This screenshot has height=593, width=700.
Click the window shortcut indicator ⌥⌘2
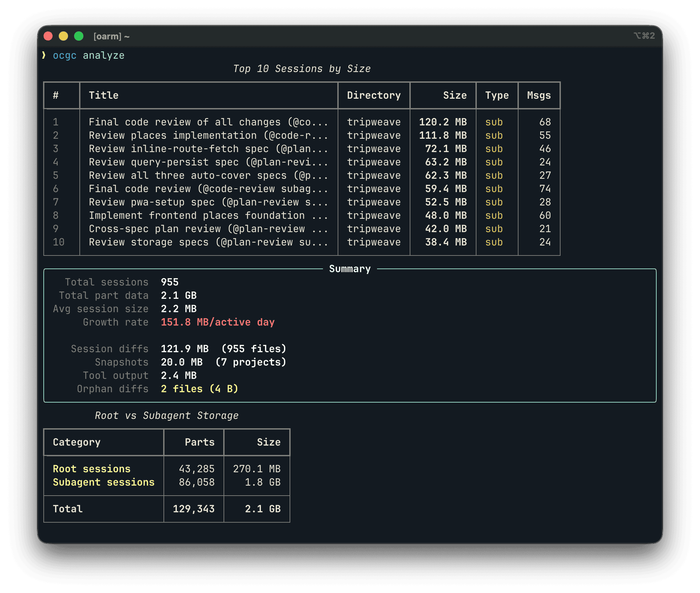644,36
